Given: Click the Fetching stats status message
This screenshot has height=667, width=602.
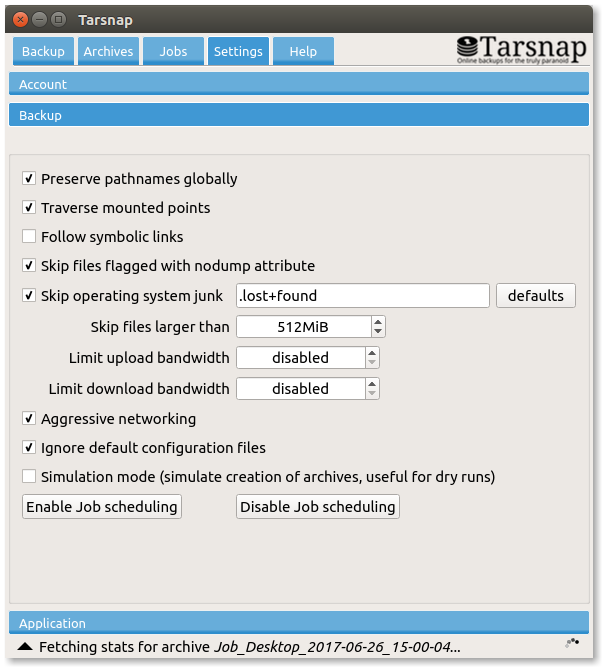Looking at the screenshot, I should point(250,647).
